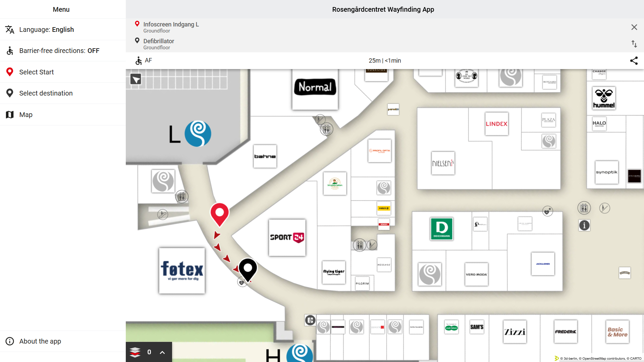Open the Map menu entry
Screen dimensions: 644x362
63,115
